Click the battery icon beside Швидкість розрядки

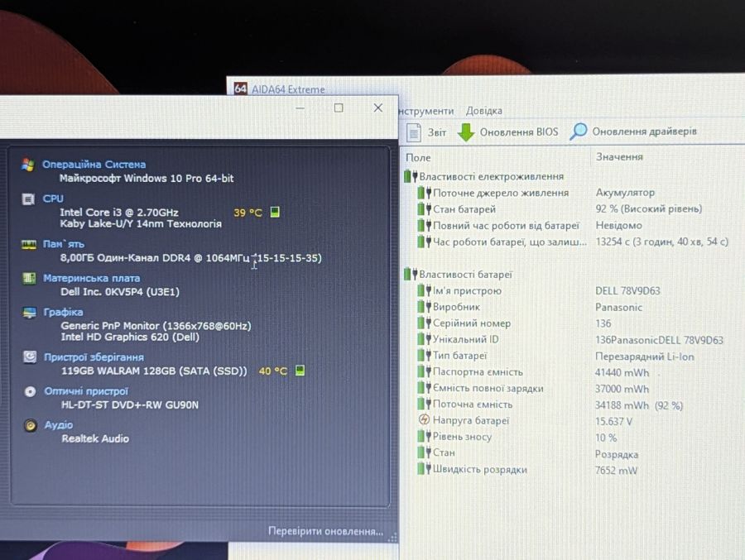[x=425, y=469]
